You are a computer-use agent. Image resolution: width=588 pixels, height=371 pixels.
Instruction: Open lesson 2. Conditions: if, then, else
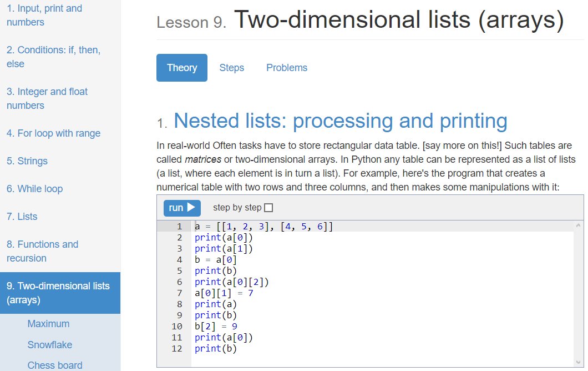coord(53,57)
